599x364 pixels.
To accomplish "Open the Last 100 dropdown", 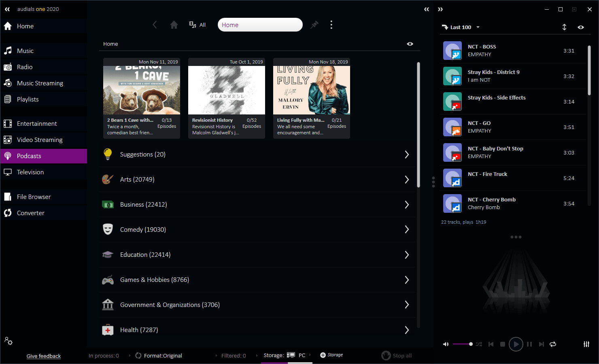I will click(461, 27).
